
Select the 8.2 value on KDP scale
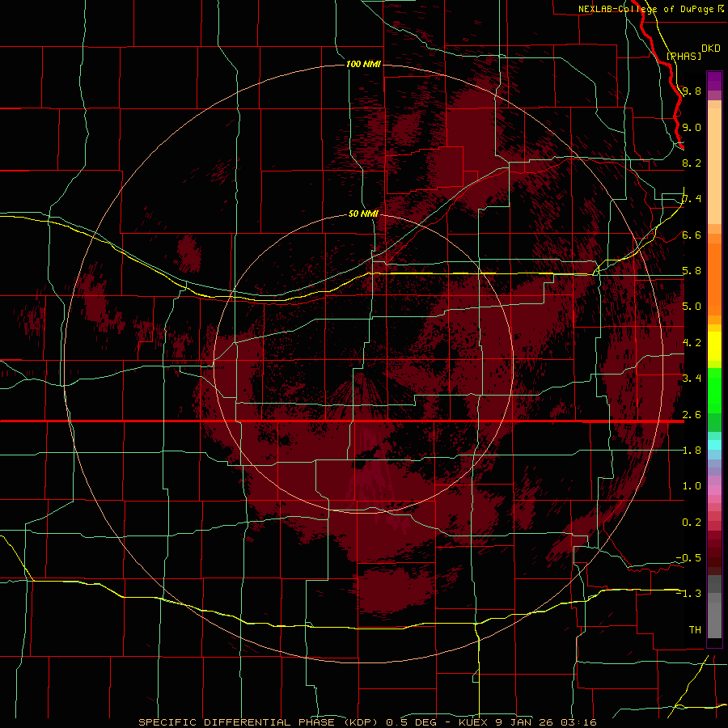[692, 163]
